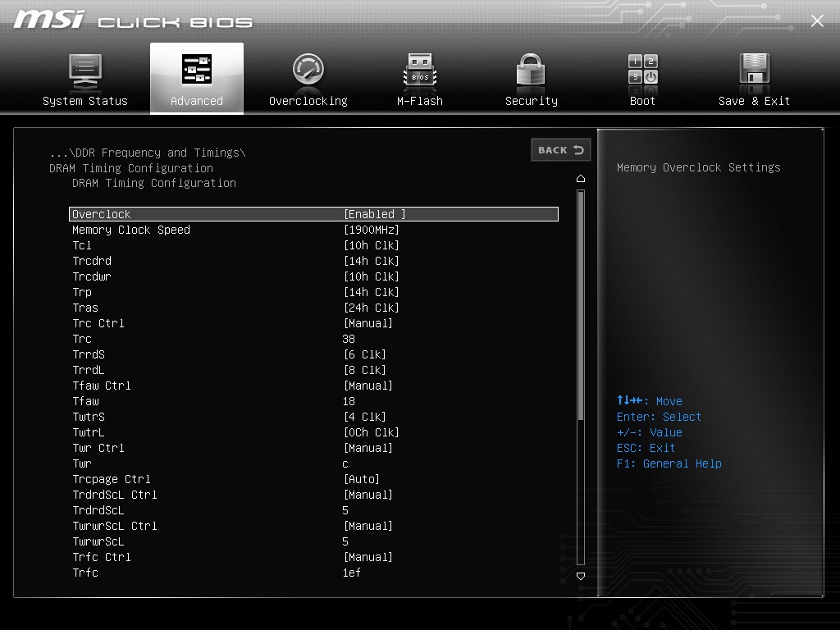Open TwtrS 4 Clk value dropdown

click(365, 417)
